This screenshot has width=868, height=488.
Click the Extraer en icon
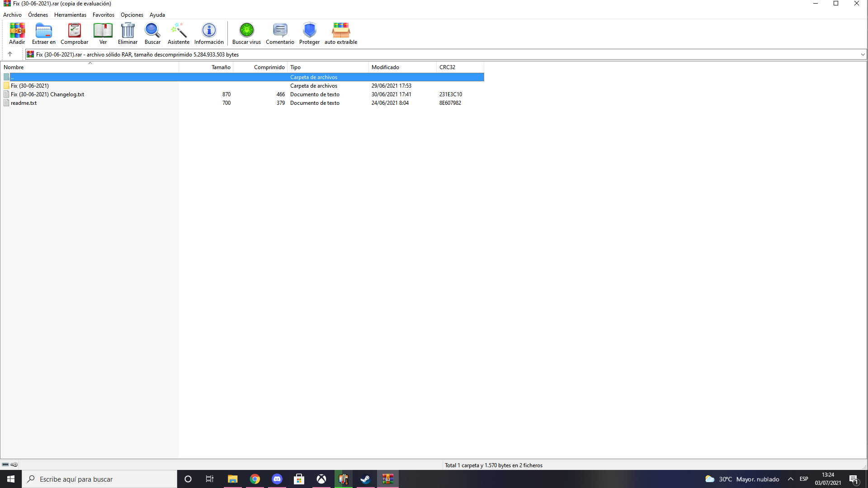click(44, 33)
